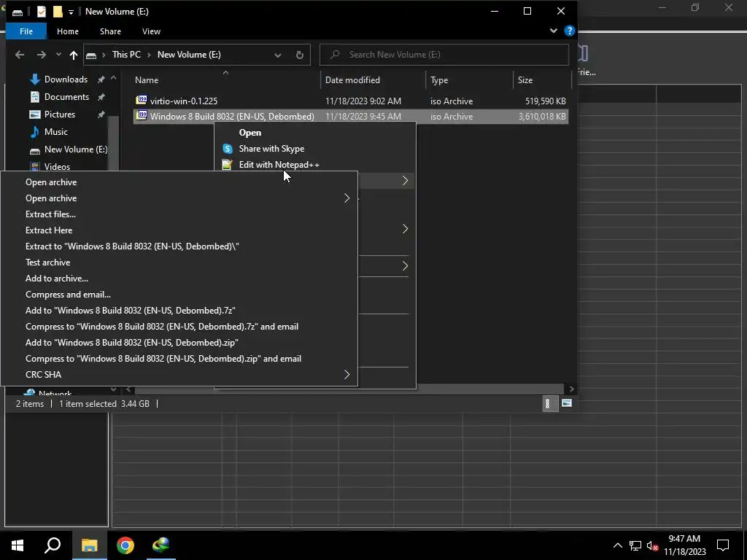Open recent locations dropdown near navigation arrows
The width and height of the screenshot is (747, 560).
coord(58,55)
